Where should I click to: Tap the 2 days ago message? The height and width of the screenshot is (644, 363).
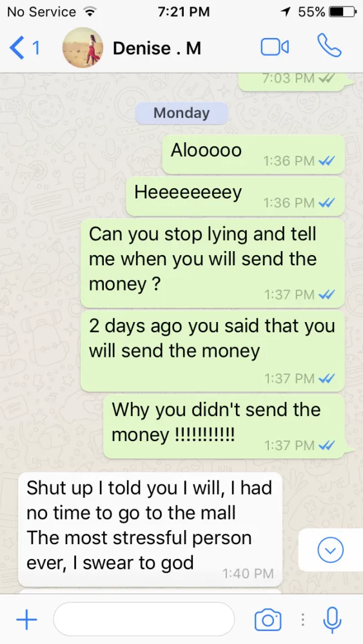point(213,351)
